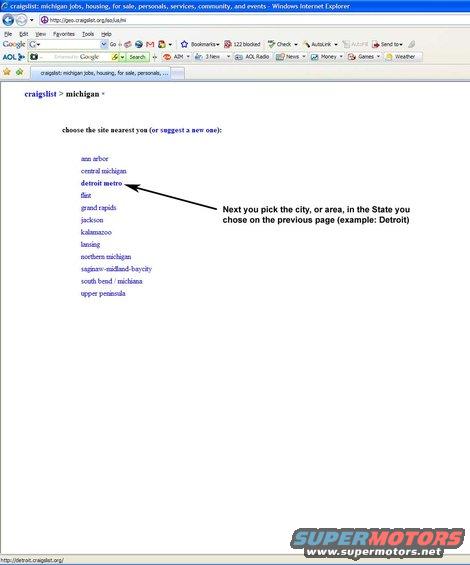Open AOL Weather
470x565 pixels.
[400, 57]
